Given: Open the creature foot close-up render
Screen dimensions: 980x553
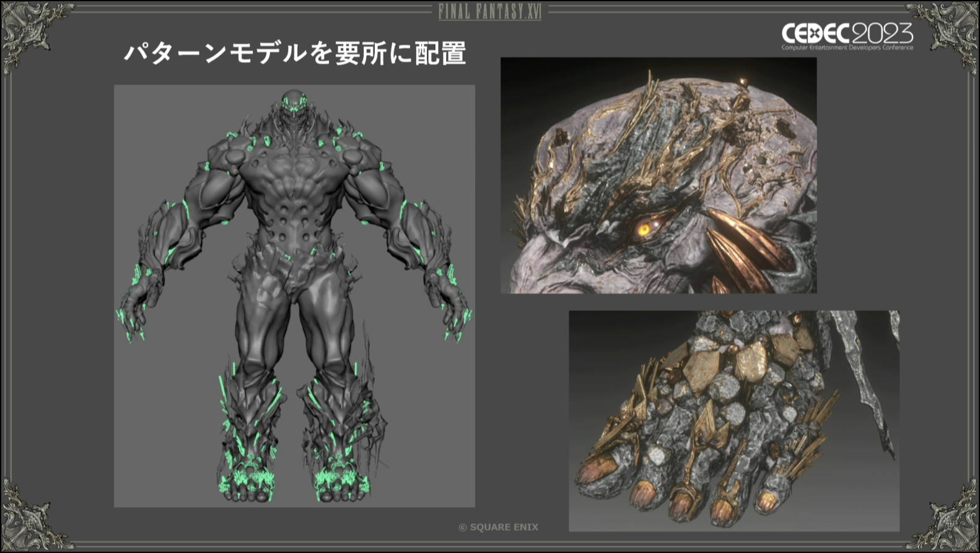Looking at the screenshot, I should (x=734, y=421).
